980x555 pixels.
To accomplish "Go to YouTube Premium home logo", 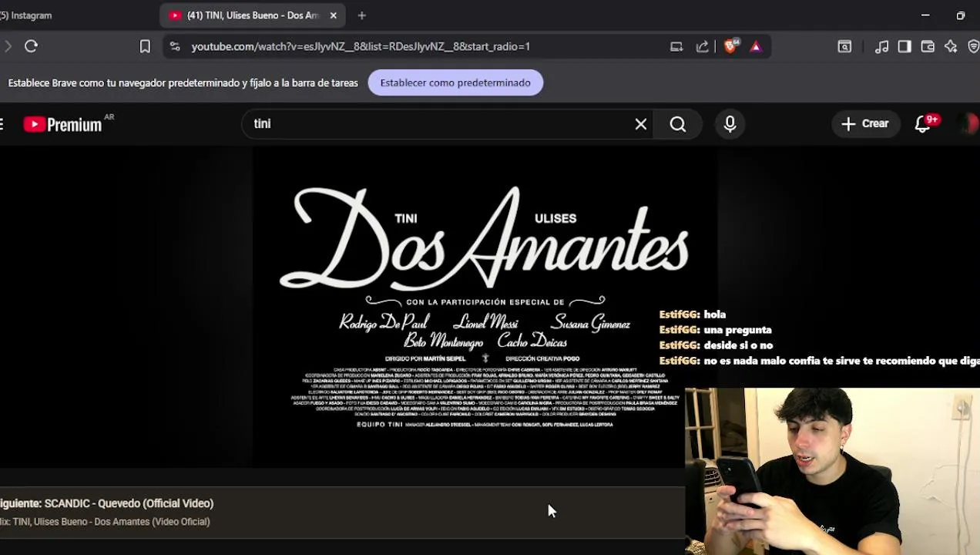I will (62, 124).
